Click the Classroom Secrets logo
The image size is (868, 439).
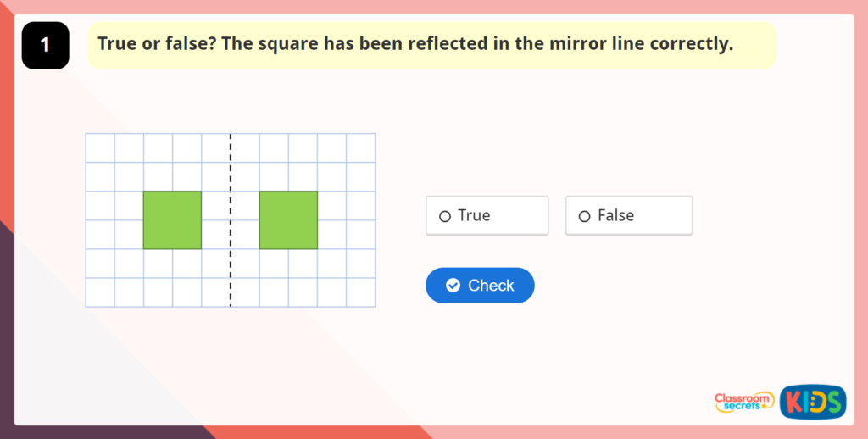(744, 402)
